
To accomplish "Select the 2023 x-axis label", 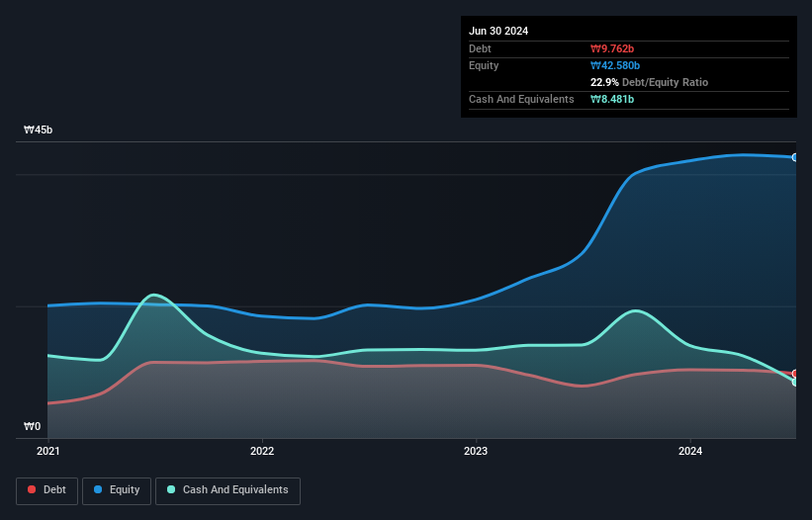I will (476, 451).
